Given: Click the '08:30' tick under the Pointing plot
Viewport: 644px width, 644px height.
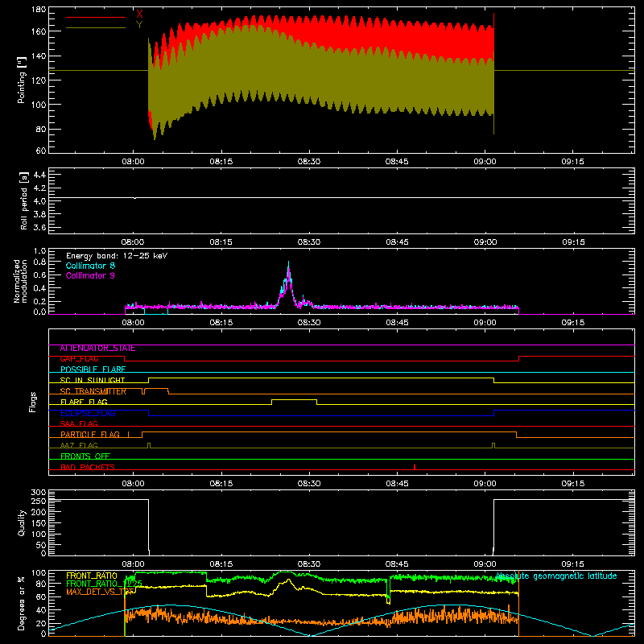Looking at the screenshot, I should coord(309,162).
